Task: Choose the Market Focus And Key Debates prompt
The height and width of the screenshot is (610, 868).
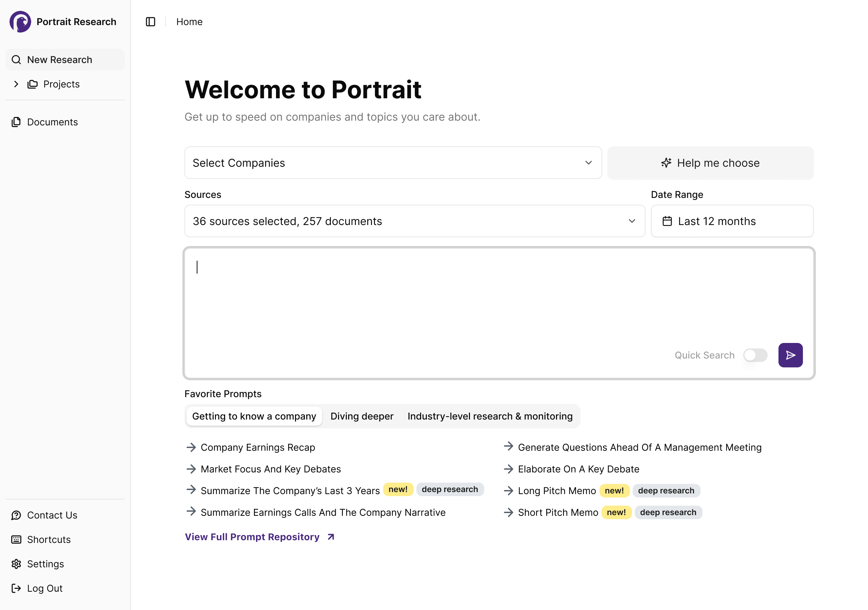Action: coord(271,469)
